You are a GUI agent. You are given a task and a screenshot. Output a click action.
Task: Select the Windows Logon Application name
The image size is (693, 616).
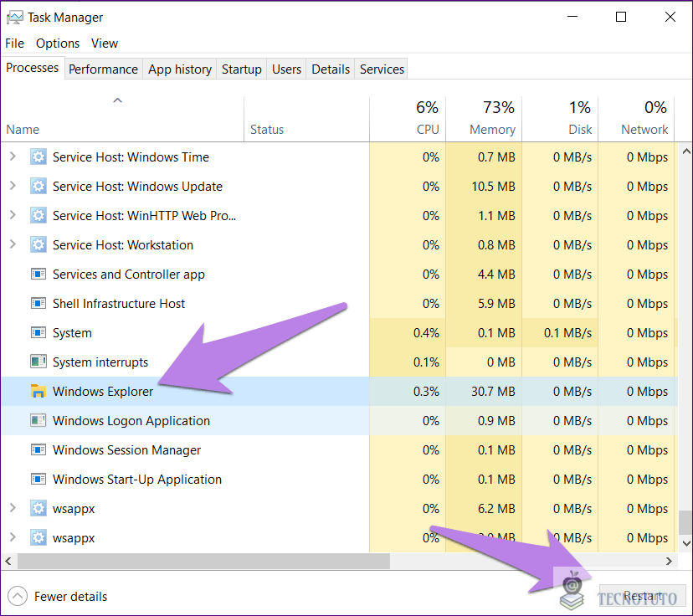(x=131, y=421)
